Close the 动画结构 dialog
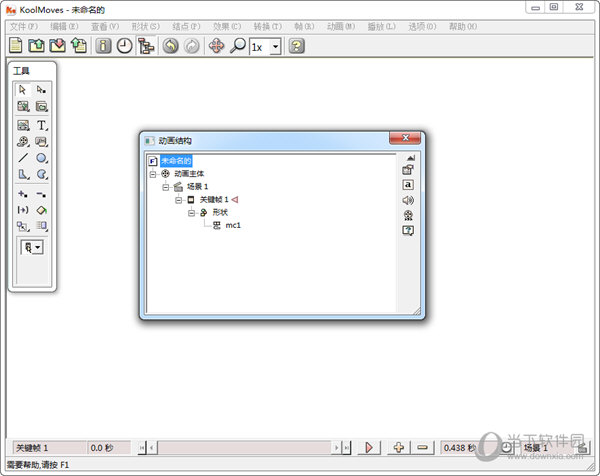Image resolution: width=600 pixels, height=476 pixels. (x=405, y=138)
